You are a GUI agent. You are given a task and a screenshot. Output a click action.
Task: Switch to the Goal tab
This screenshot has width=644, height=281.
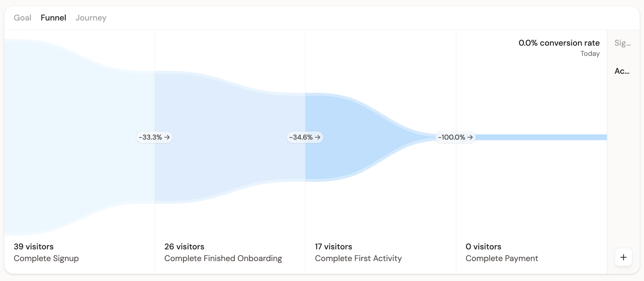coord(22,18)
